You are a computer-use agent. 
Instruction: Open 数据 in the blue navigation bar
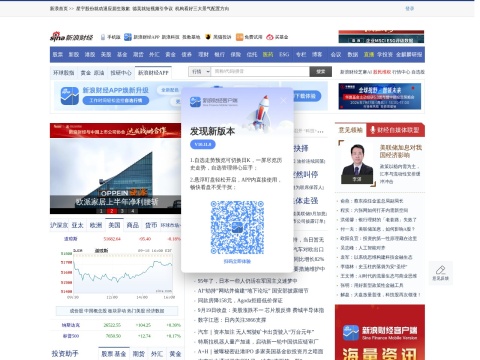353,55
